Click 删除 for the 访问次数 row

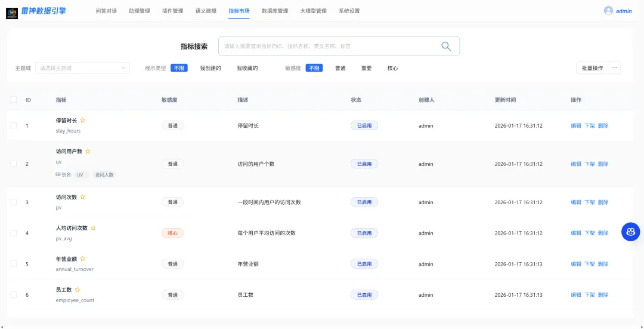tap(603, 202)
